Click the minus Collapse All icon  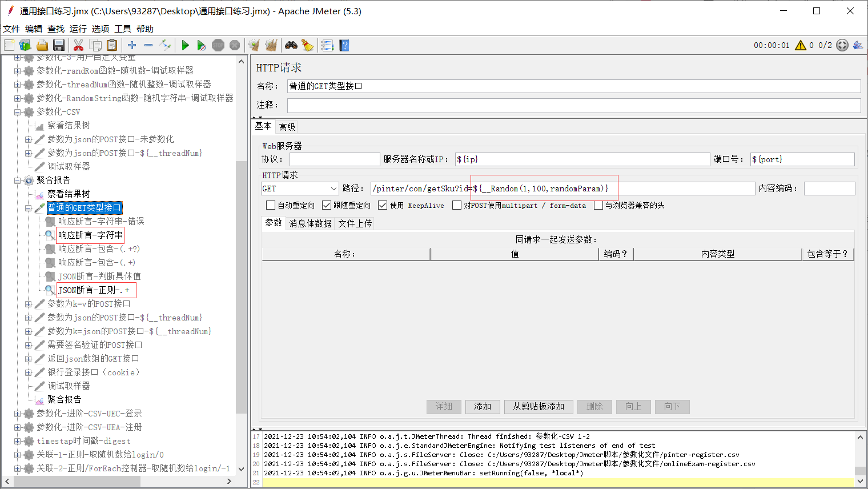pos(148,45)
